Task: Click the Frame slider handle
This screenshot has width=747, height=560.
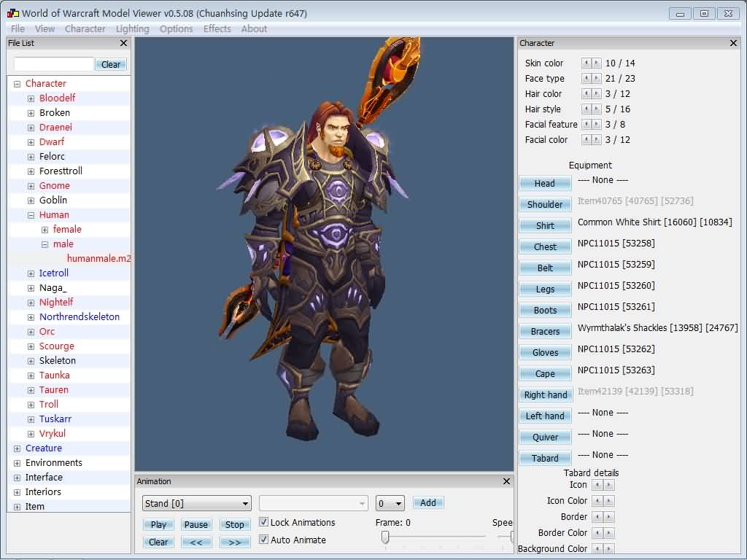Action: coord(385,537)
